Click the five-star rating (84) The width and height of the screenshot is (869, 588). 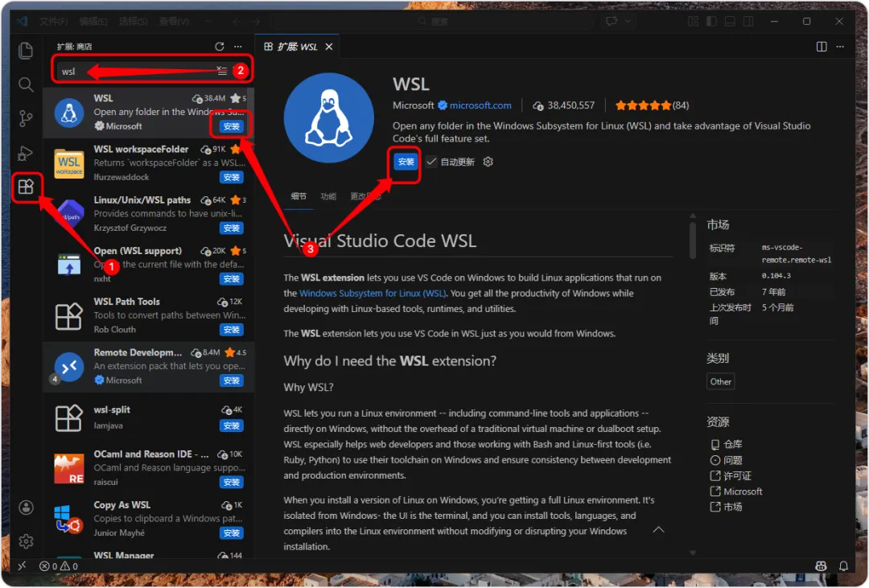(652, 105)
